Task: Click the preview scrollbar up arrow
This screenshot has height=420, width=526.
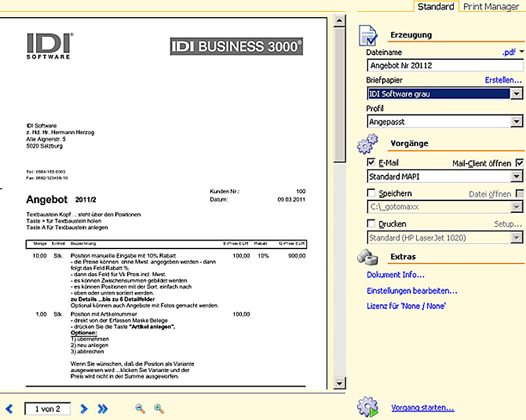Action: coord(339,21)
